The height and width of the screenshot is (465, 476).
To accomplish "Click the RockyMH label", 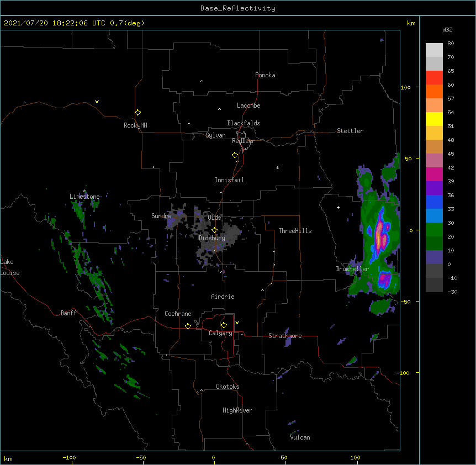I will tap(135, 125).
